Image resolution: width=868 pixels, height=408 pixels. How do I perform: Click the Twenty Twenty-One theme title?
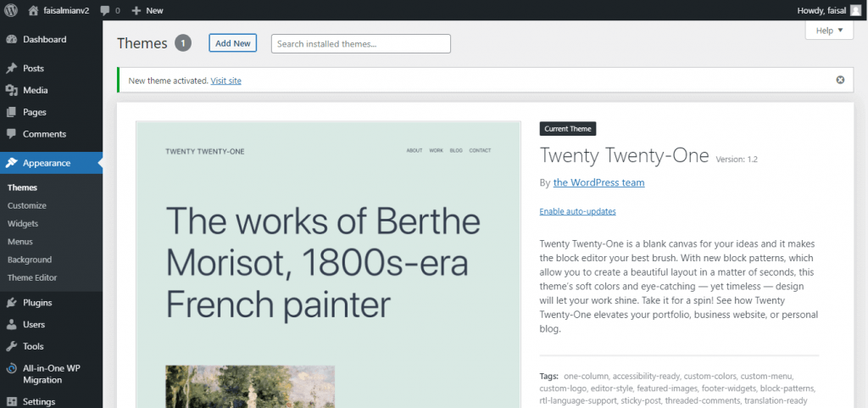click(x=624, y=155)
